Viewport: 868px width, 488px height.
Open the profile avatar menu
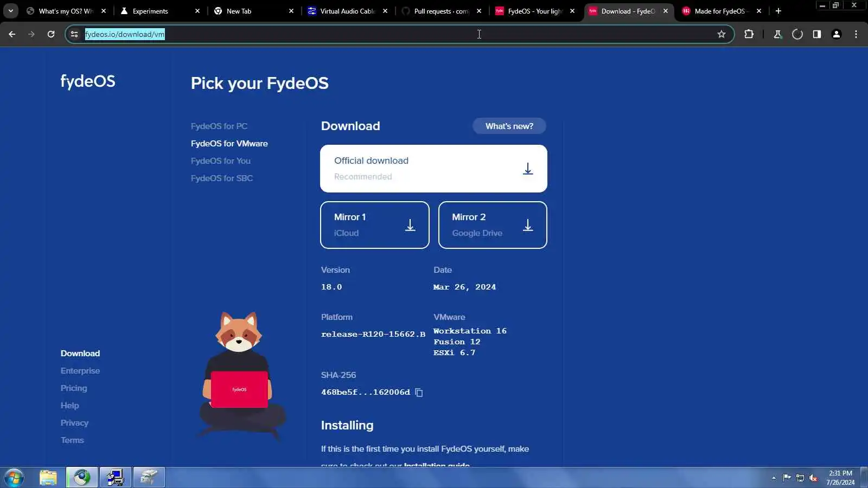click(x=837, y=34)
